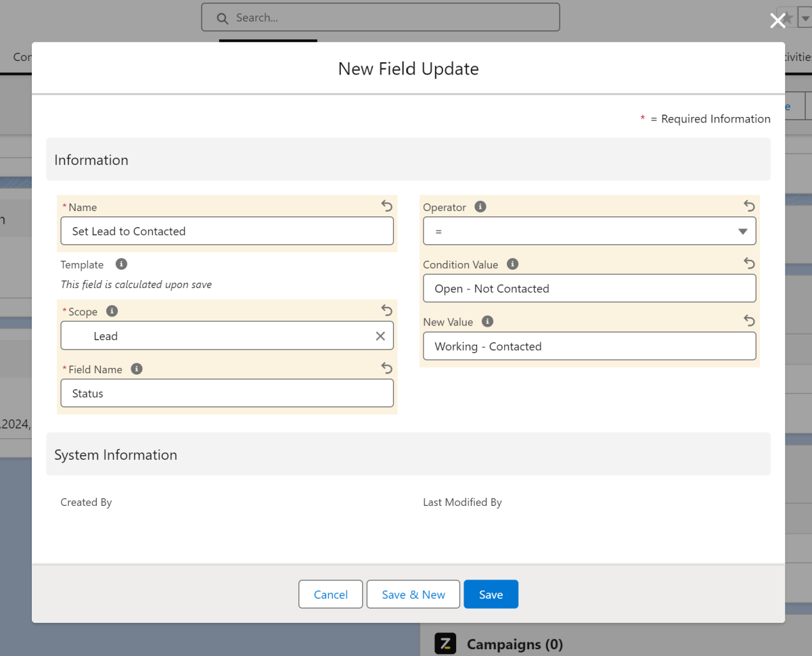812x656 pixels.
Task: Undo changes to the Operator field
Action: click(749, 206)
